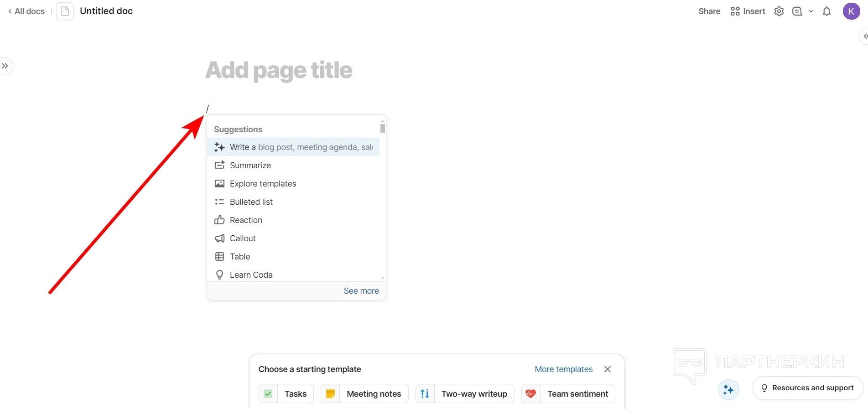
Task: Open the doc settings gear icon
Action: click(779, 11)
